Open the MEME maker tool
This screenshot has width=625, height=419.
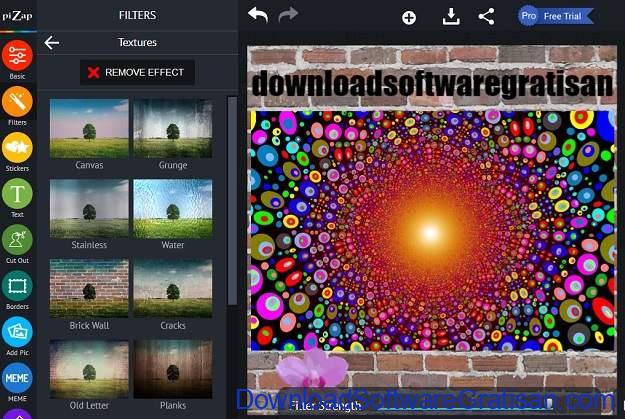pyautogui.click(x=17, y=378)
